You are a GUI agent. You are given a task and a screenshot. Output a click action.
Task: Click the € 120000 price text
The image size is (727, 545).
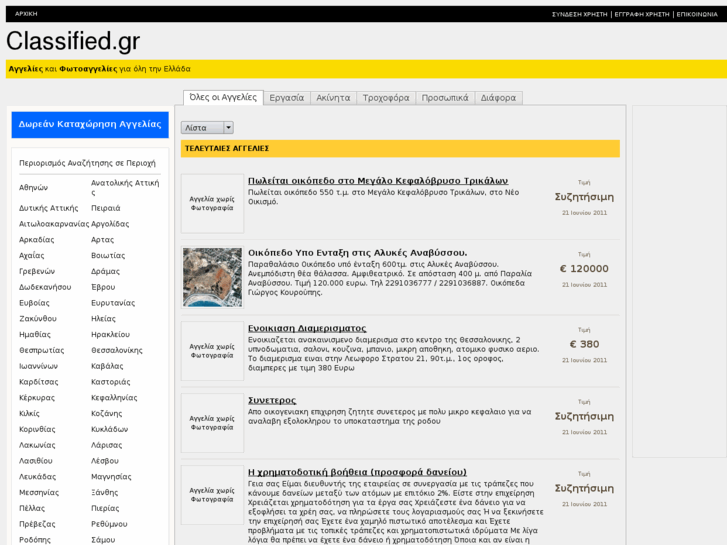(x=584, y=269)
